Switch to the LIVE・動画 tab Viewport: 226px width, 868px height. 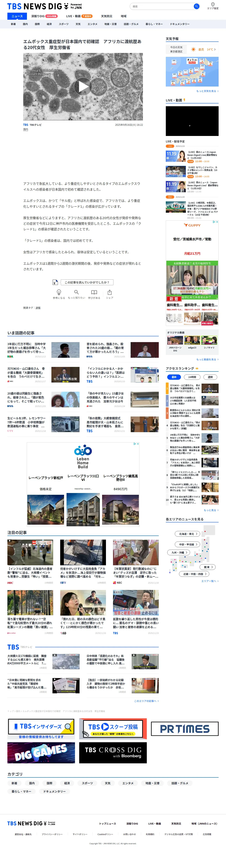79,16
